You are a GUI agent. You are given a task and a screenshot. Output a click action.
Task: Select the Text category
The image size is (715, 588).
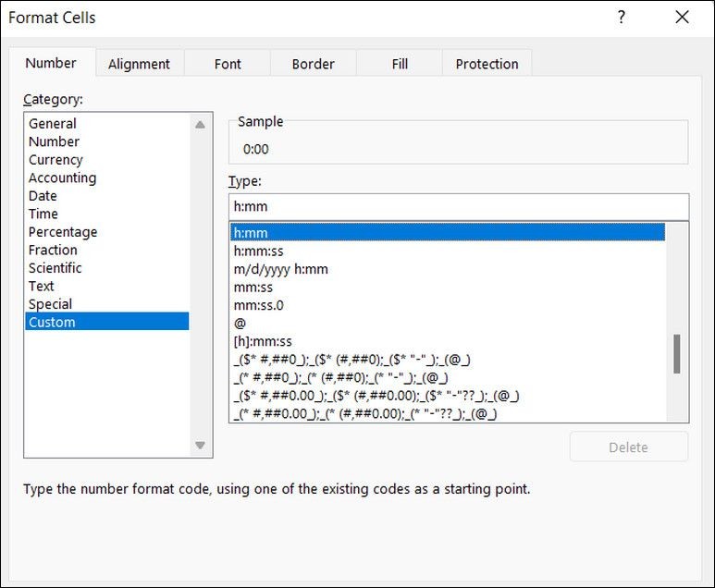(107, 286)
